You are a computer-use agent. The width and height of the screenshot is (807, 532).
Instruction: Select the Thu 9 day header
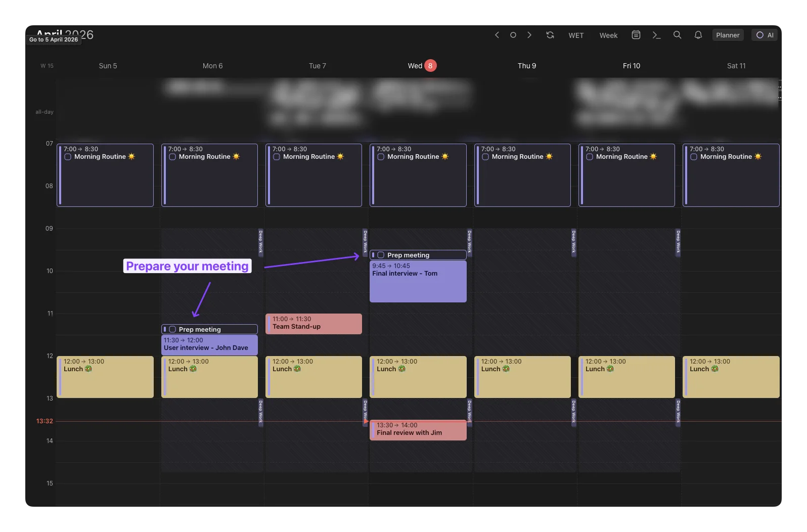tap(526, 66)
